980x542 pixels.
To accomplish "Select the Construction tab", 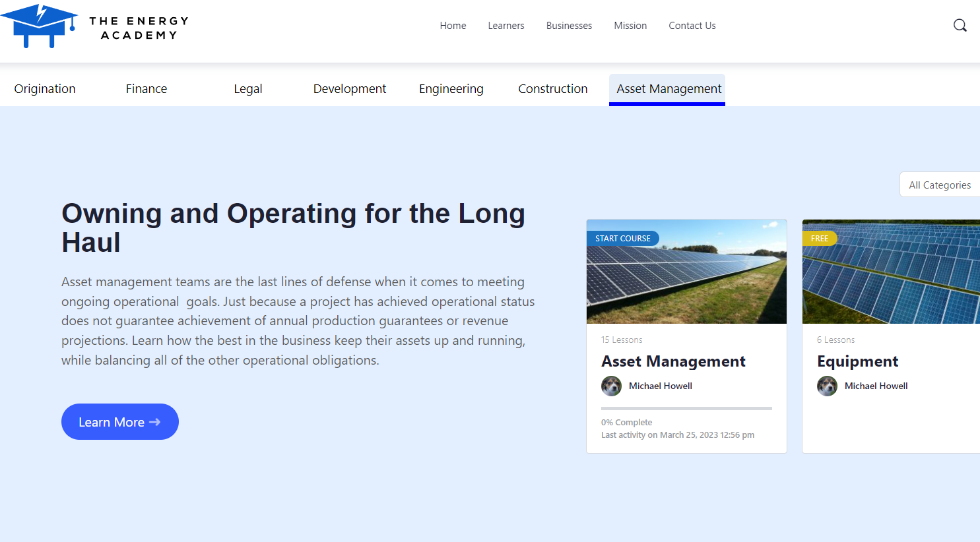I will point(552,89).
